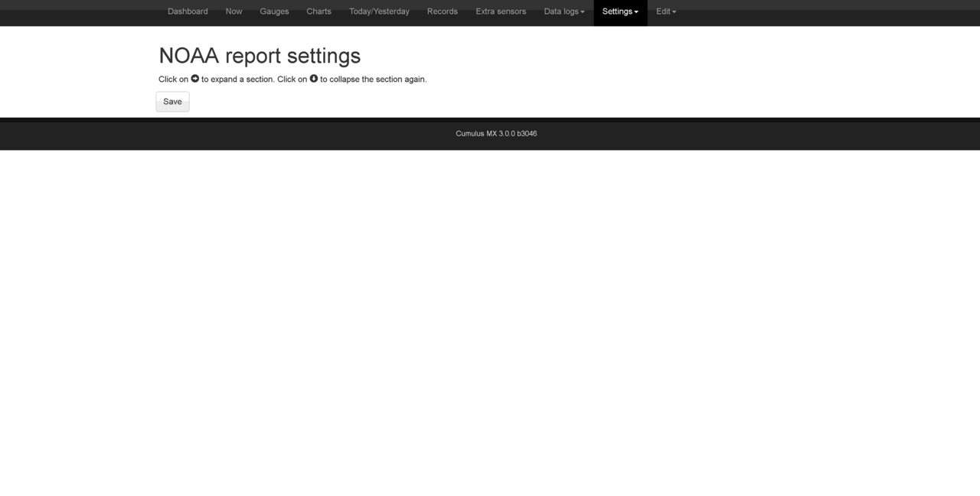Viewport: 980px width, 496px height.
Task: Click the down-arrow collapse icon in instructions
Action: (314, 78)
